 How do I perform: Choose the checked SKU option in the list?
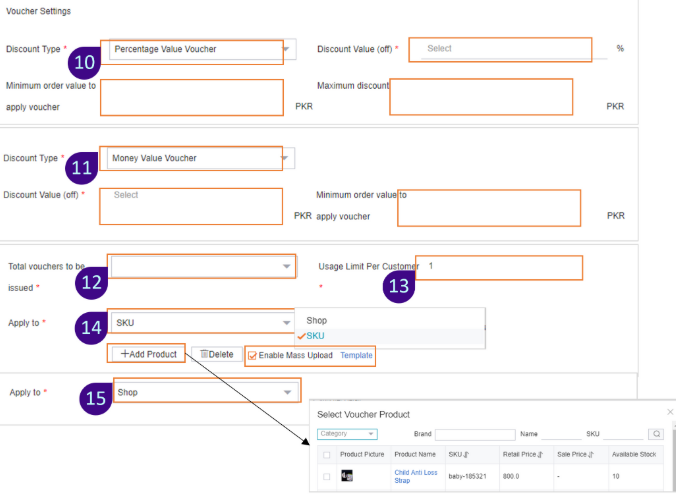(x=318, y=336)
